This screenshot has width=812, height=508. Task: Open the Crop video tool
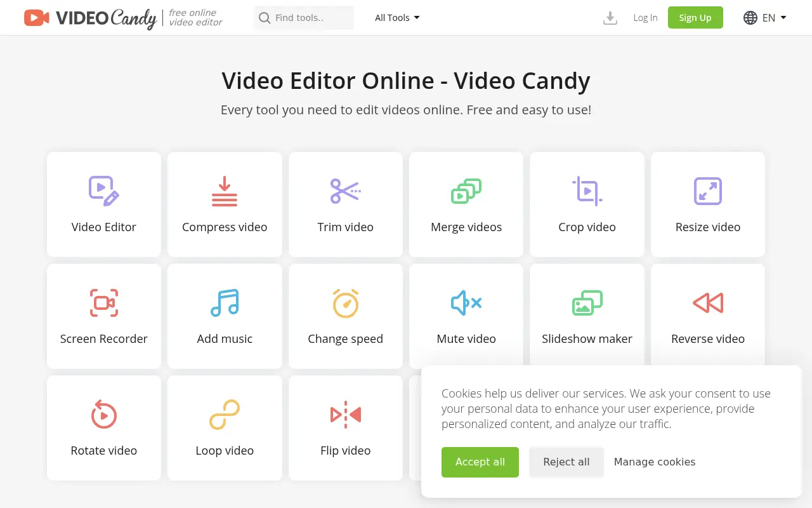pos(587,204)
